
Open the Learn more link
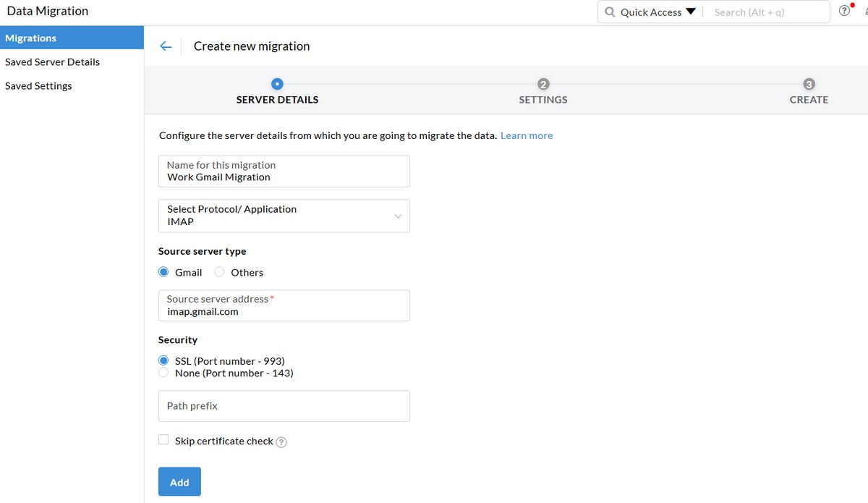click(x=527, y=135)
